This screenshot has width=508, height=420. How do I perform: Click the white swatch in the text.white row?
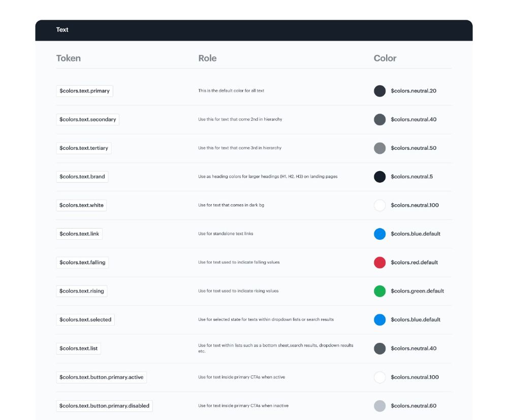tap(379, 205)
